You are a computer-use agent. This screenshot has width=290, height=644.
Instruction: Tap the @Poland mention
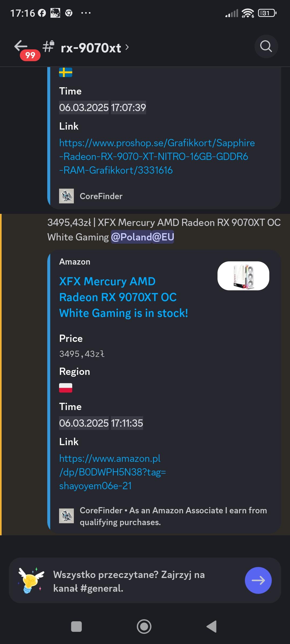[x=131, y=237]
